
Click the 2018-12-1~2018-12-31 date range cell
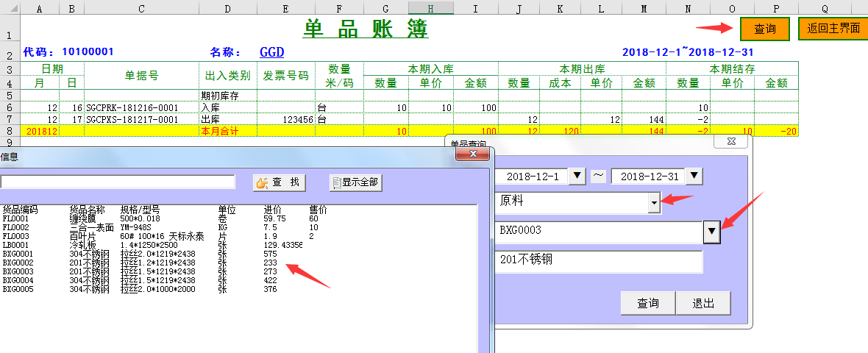(688, 52)
